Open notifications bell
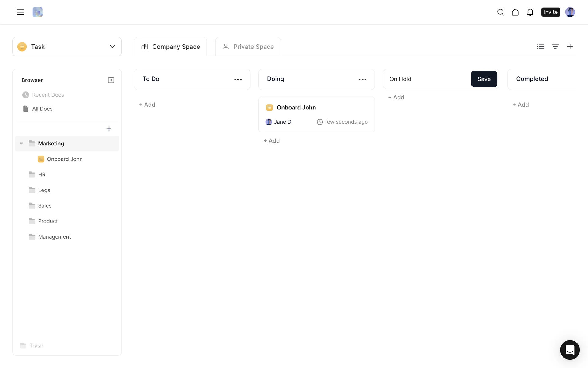The width and height of the screenshot is (588, 368). click(x=530, y=12)
